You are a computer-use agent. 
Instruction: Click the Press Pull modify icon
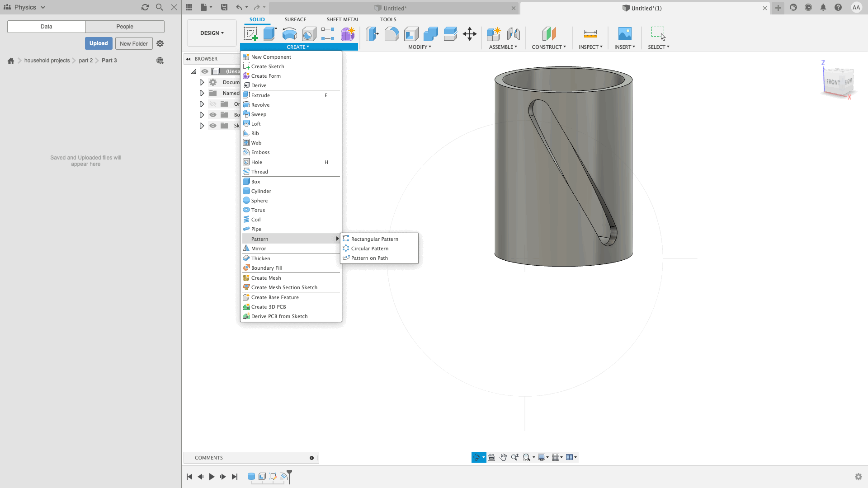click(372, 34)
